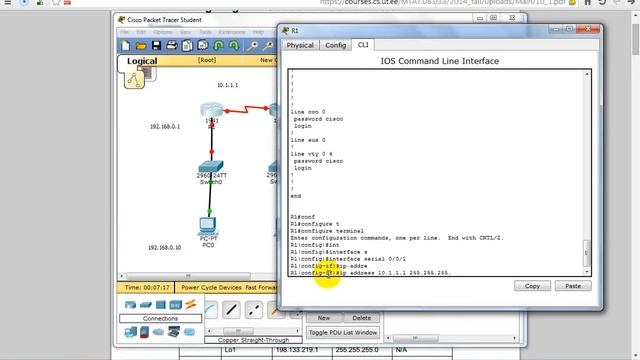Screen dimensions: 640x360
Task: Select the Security device category icon
Action: (x=144, y=332)
